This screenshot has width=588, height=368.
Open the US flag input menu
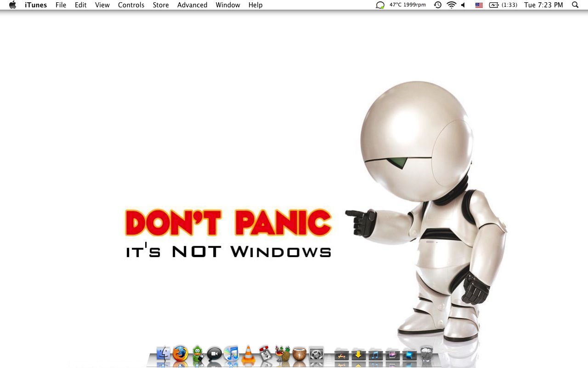[479, 5]
